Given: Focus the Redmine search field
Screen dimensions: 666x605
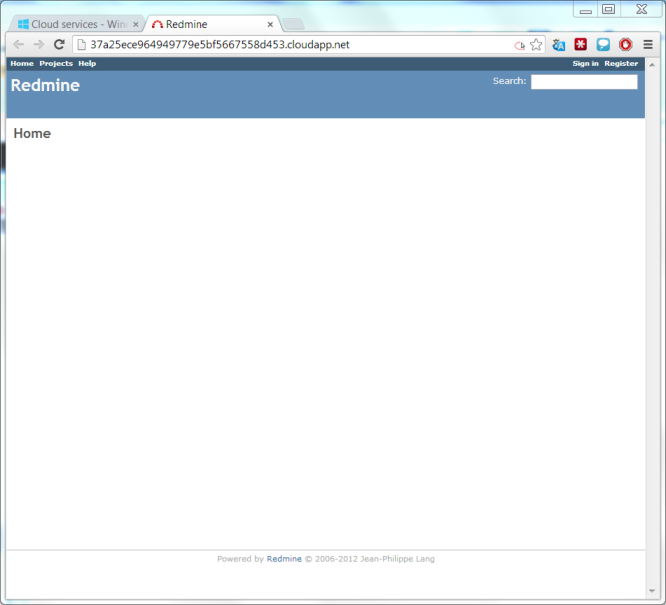Looking at the screenshot, I should point(584,82).
